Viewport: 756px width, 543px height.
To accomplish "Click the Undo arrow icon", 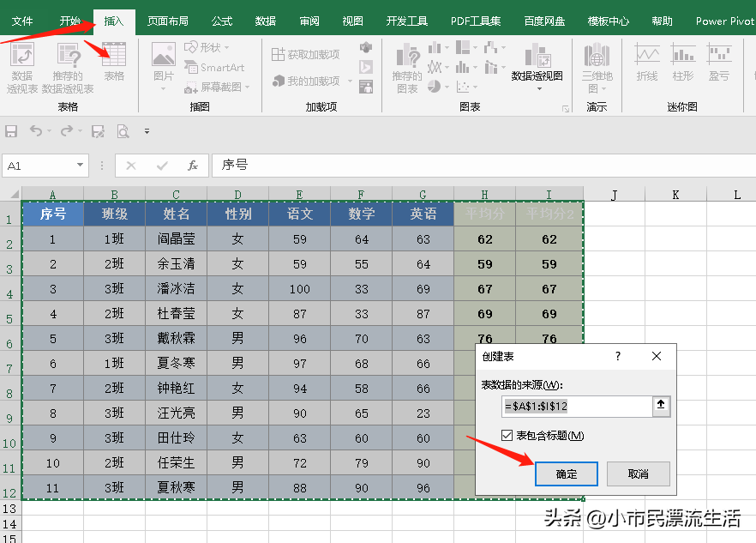I will coord(36,130).
